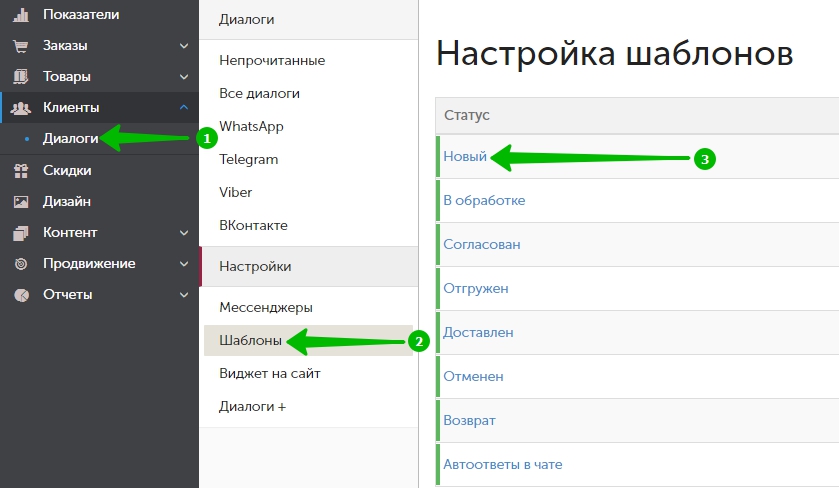Open the Автоответы в чате template
Screen dimensions: 839x488
click(x=503, y=464)
